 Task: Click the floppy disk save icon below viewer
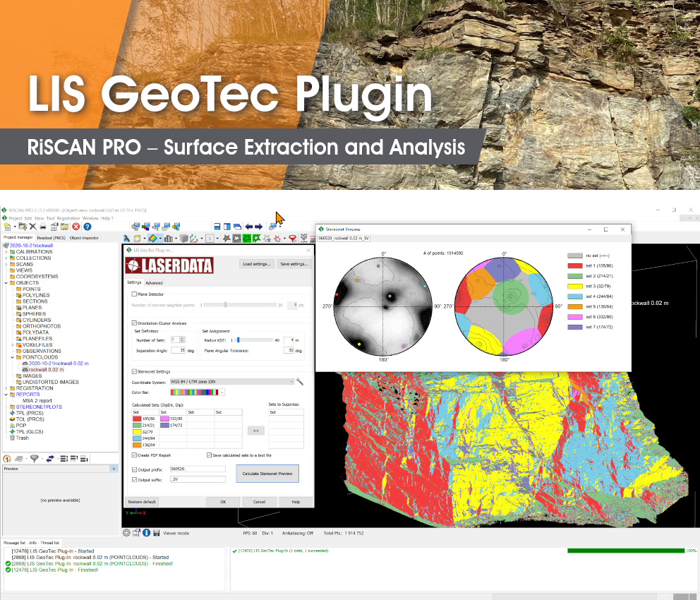pos(156,533)
